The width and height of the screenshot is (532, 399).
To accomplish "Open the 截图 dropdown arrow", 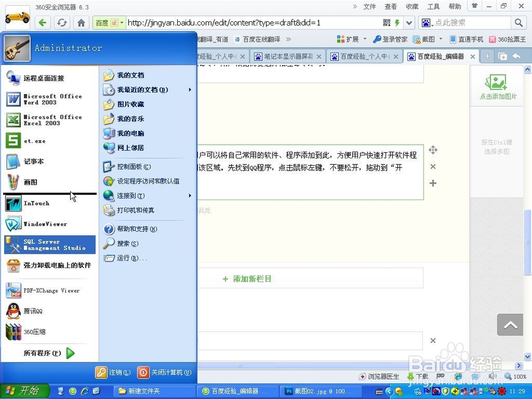I will pyautogui.click(x=440, y=39).
